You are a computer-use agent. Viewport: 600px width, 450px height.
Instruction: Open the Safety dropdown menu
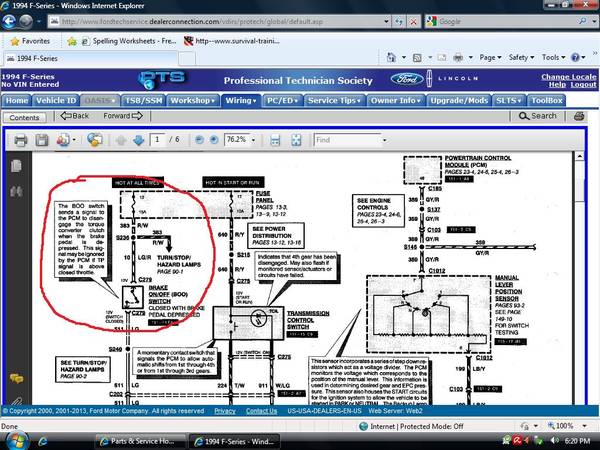click(521, 58)
